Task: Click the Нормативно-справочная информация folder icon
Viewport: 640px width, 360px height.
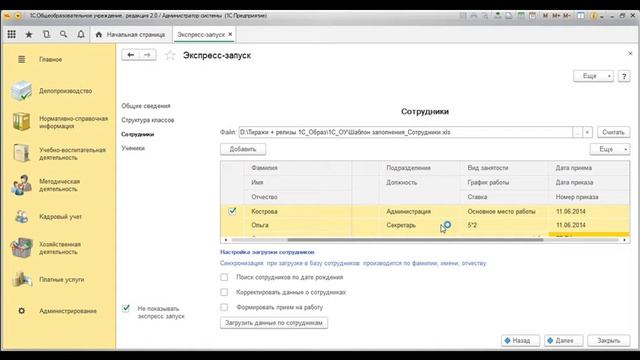Action: click(21, 122)
